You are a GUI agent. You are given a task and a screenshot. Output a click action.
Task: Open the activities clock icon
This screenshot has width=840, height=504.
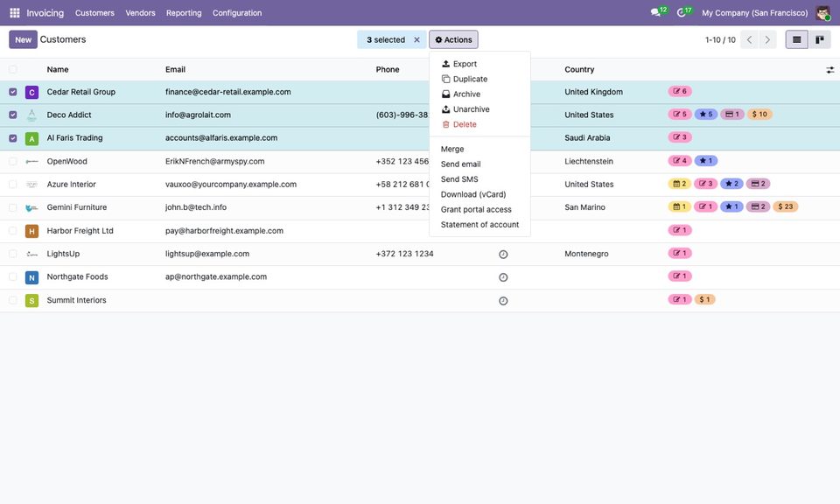(683, 12)
